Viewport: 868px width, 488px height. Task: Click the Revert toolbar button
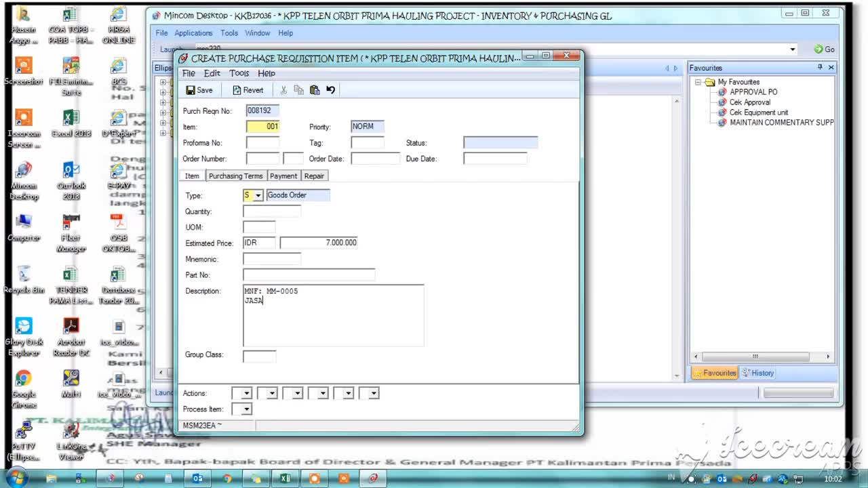(x=248, y=90)
